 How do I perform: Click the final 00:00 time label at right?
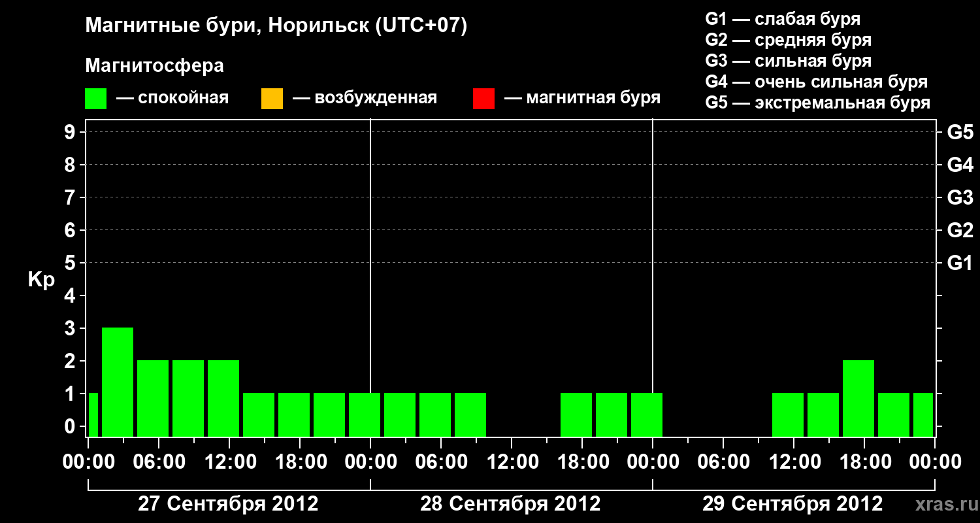click(x=935, y=462)
